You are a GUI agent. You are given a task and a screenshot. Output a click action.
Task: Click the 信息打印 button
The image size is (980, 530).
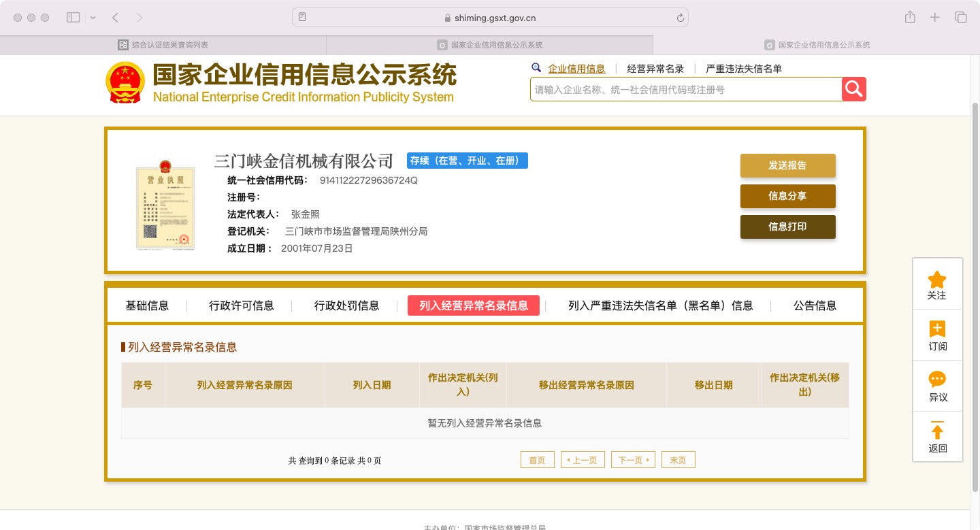click(x=788, y=227)
